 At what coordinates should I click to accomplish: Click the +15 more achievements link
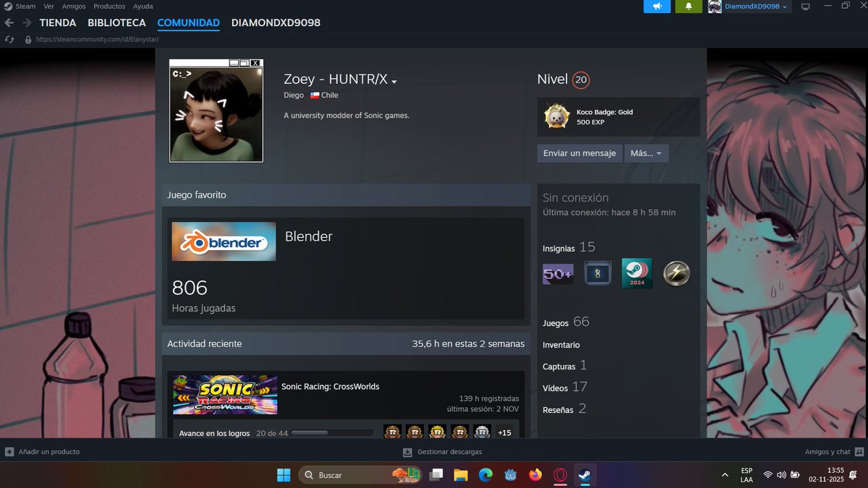tap(505, 432)
